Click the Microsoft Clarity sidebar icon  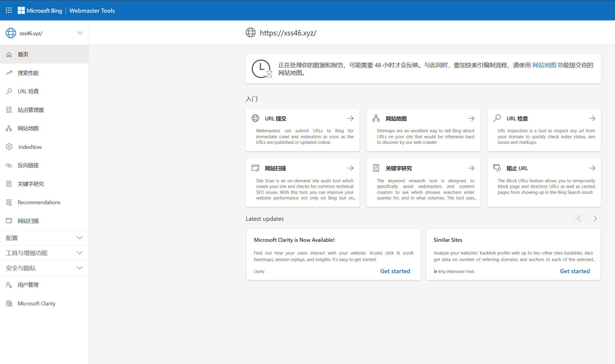9,303
